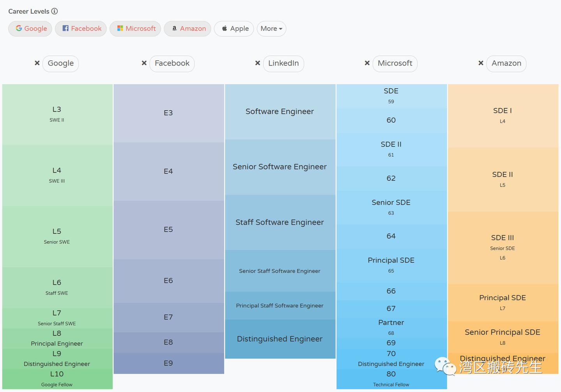Select Facebook E5 level block
Screen dimensions: 561x392
tap(169, 230)
